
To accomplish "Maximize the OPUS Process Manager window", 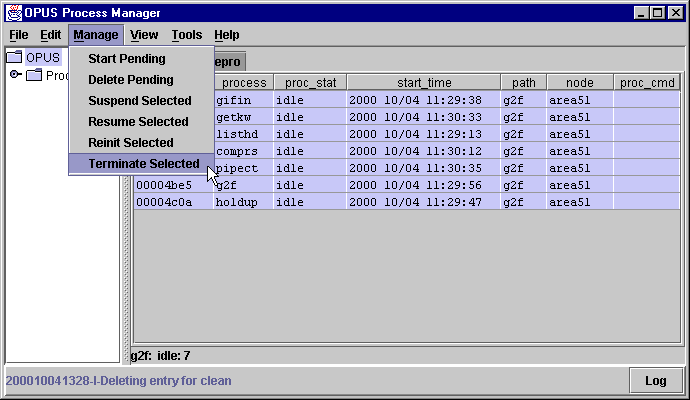I will click(658, 13).
